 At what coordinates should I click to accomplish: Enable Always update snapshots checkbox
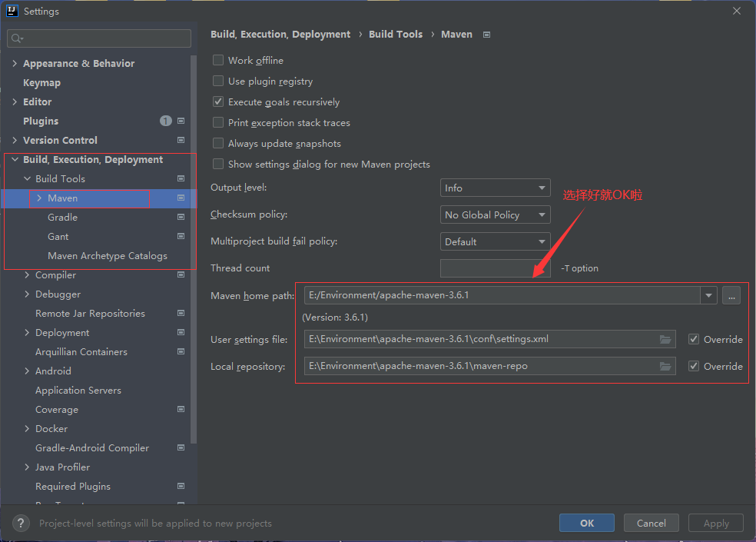(218, 143)
